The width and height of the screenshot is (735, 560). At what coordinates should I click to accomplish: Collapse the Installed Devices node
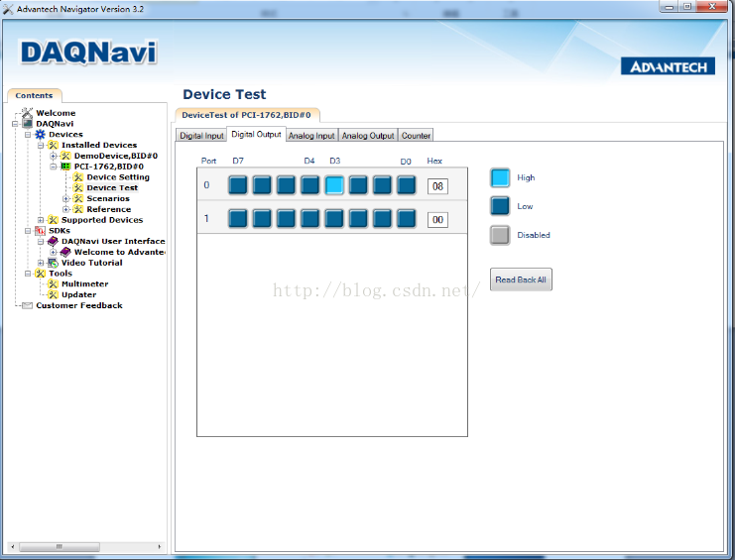point(41,146)
